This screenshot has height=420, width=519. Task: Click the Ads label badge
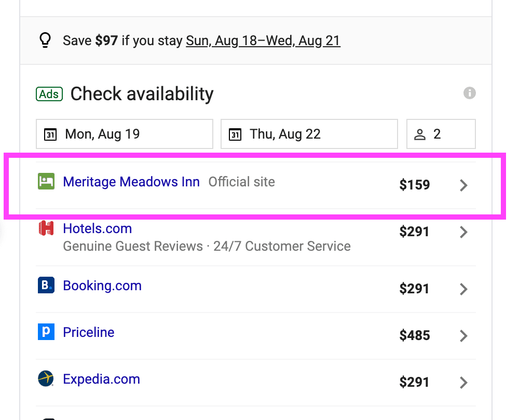49,94
